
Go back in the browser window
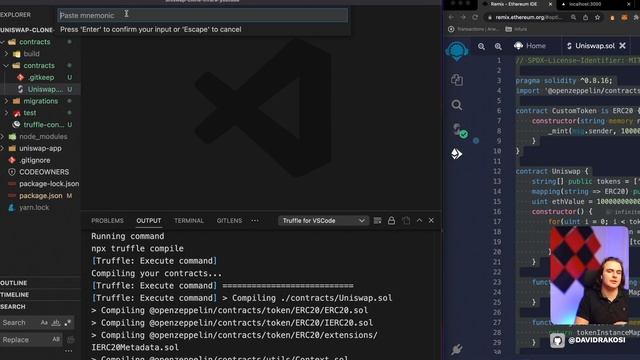coord(451,17)
